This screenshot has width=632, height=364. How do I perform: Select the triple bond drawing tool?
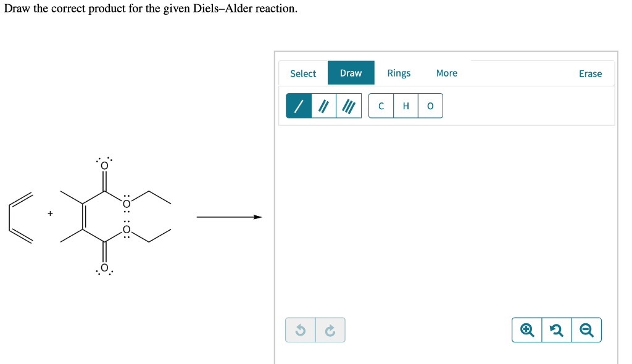pyautogui.click(x=347, y=105)
